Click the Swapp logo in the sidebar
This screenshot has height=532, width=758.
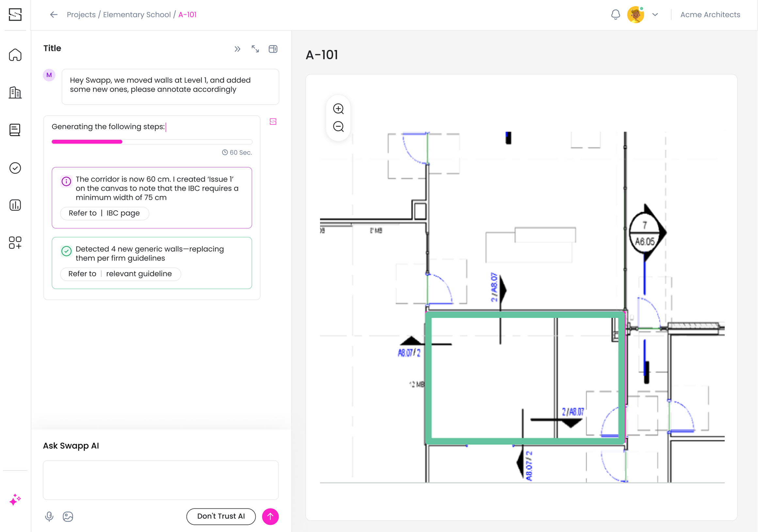point(15,14)
